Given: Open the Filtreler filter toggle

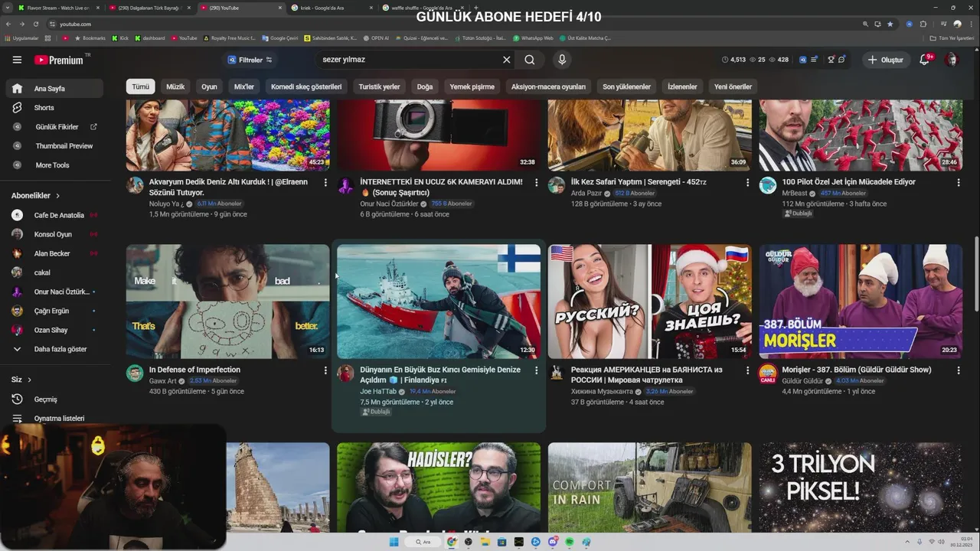Looking at the screenshot, I should [250, 60].
